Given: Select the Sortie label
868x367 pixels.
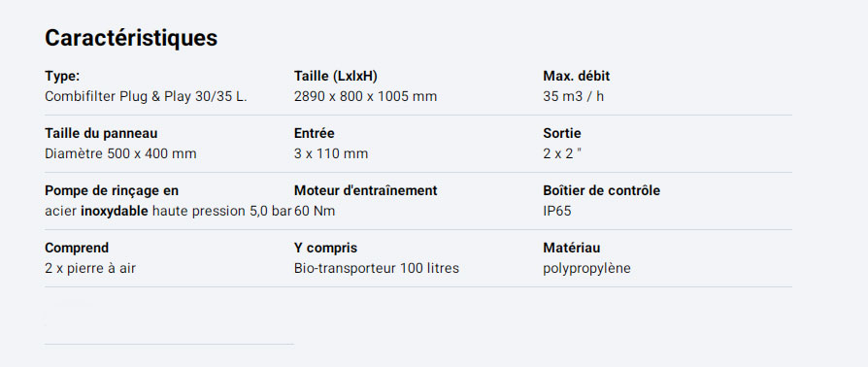Looking at the screenshot, I should 562,133.
